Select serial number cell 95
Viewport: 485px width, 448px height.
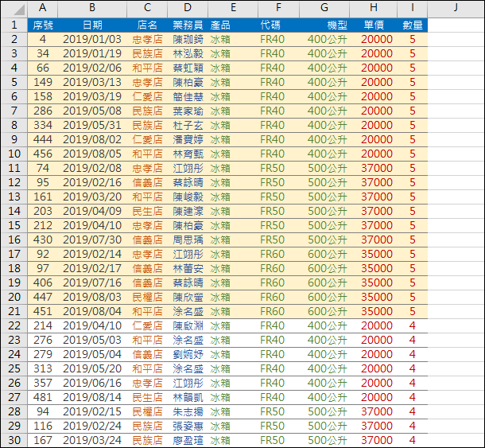[43, 182]
